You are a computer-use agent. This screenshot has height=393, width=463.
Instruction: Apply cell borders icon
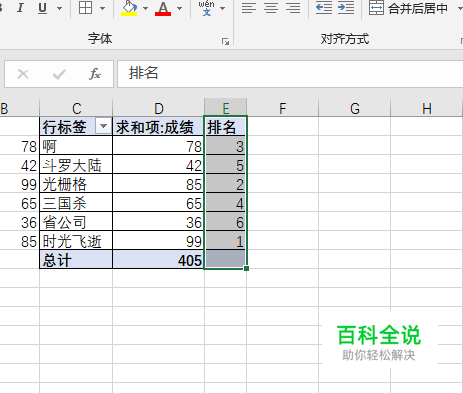tap(85, 8)
